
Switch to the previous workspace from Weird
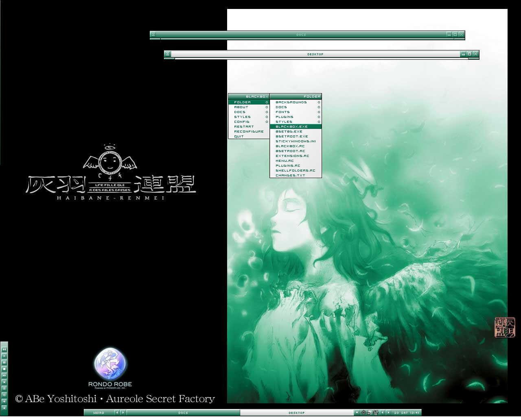(117, 412)
